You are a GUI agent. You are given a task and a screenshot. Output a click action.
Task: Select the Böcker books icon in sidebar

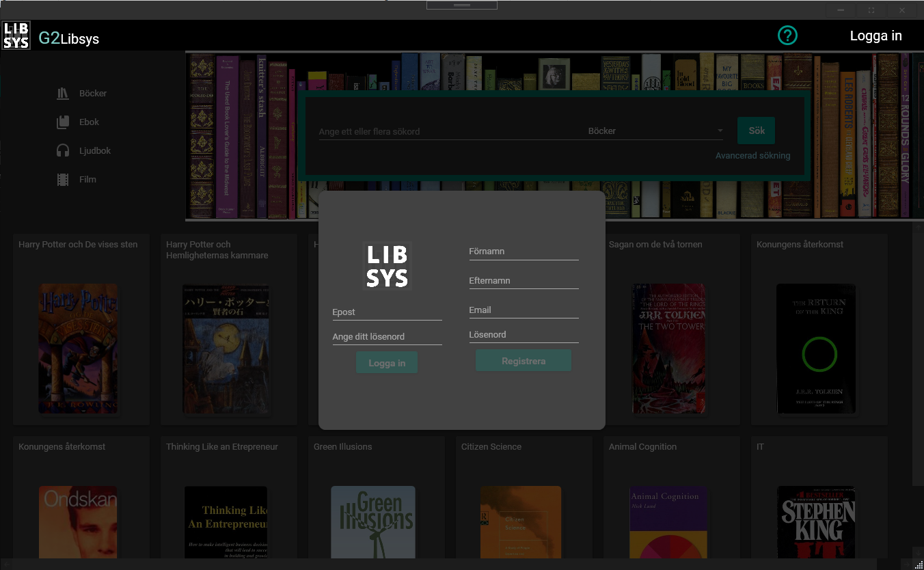coord(63,94)
